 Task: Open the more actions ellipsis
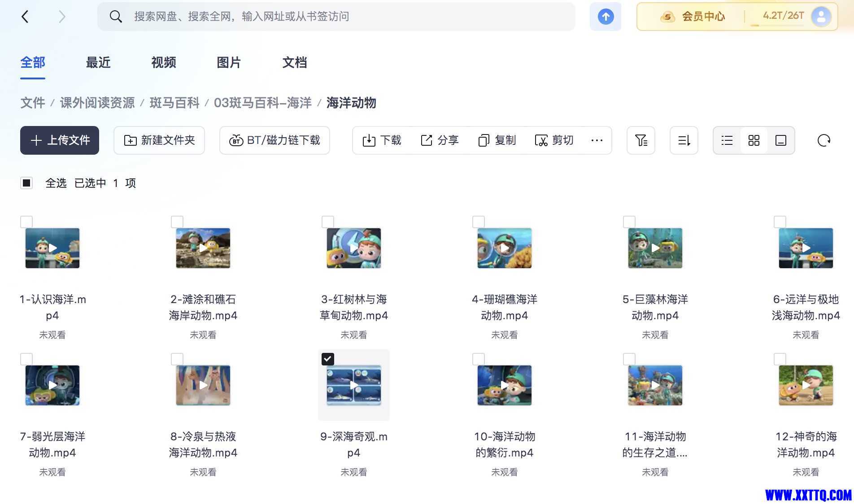tap(597, 140)
